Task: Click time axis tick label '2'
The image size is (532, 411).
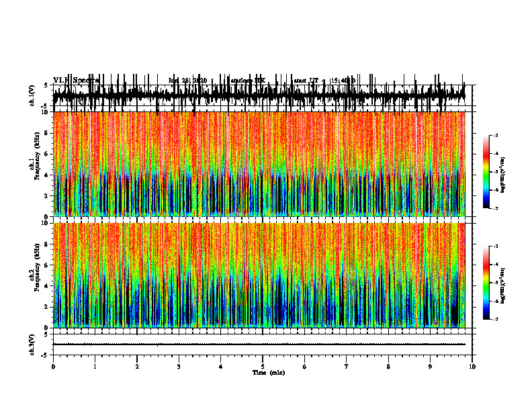Action: [137, 367]
